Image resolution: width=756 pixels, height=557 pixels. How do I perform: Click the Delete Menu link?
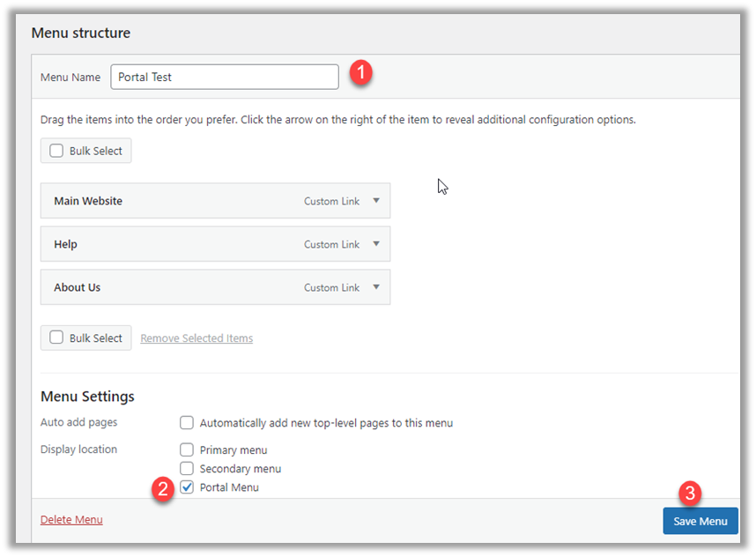coord(71,520)
